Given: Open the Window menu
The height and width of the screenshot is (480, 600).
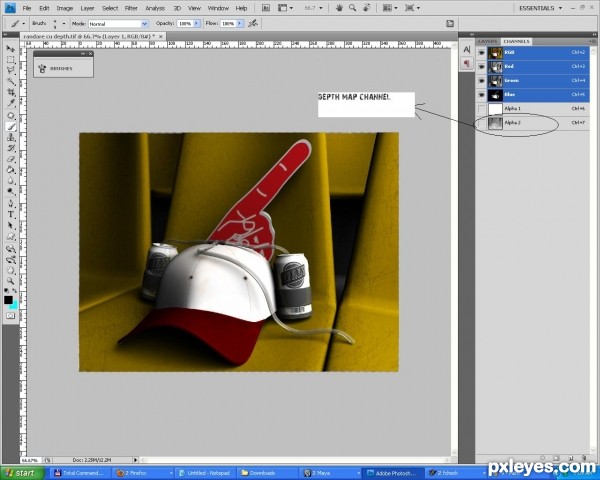Looking at the screenshot, I should tap(218, 8).
